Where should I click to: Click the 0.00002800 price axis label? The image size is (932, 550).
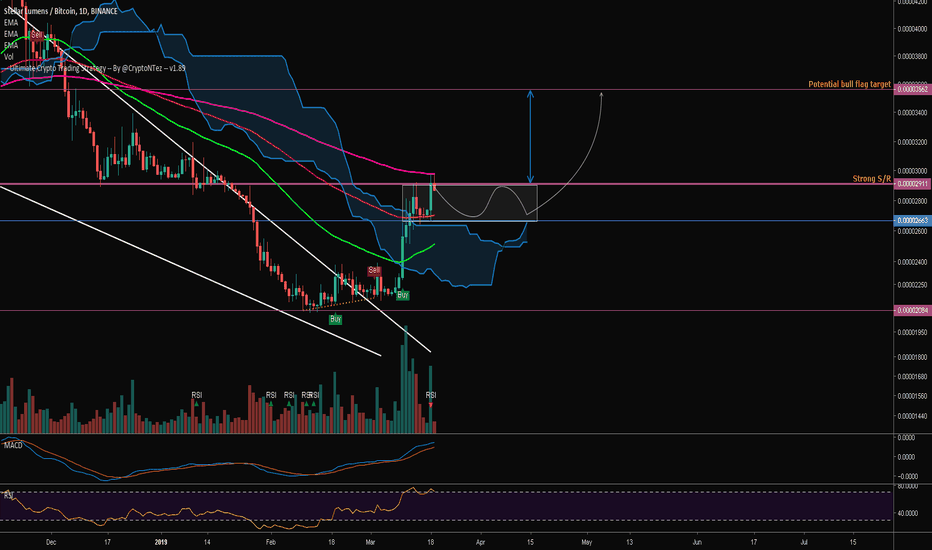click(912, 202)
